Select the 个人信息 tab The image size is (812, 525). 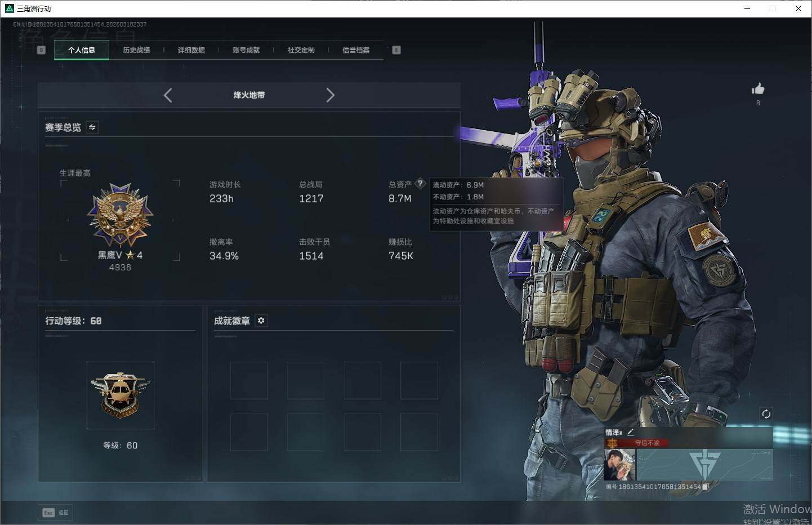click(x=82, y=50)
